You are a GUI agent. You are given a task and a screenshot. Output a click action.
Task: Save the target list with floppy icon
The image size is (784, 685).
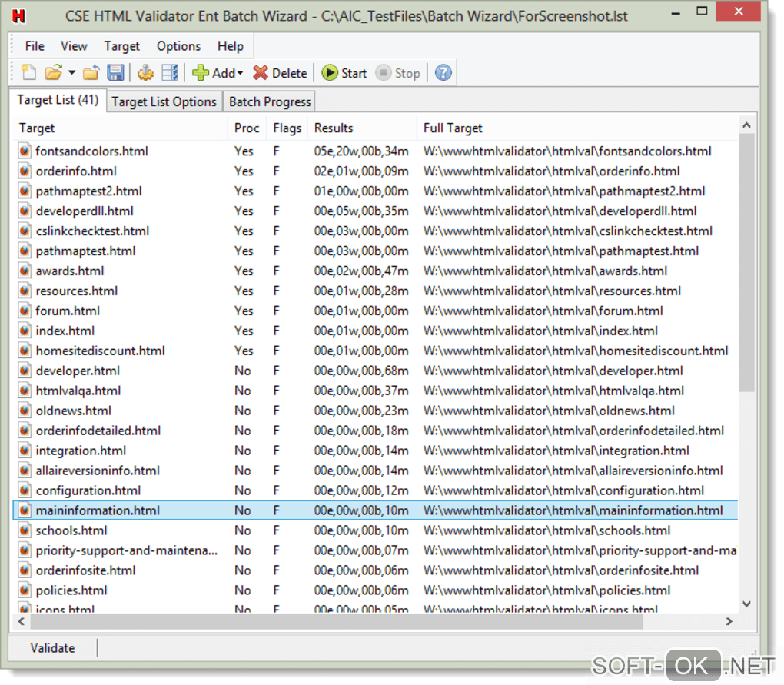(115, 73)
